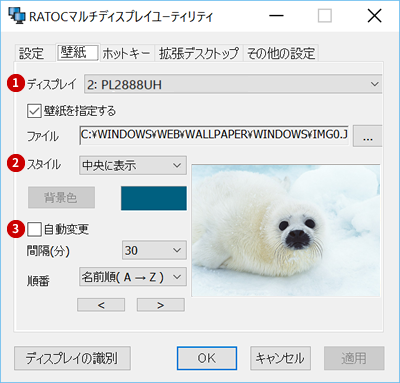This screenshot has height=383, width=400.
Task: Click the browse "..." button next to file path
Action: coord(367,136)
